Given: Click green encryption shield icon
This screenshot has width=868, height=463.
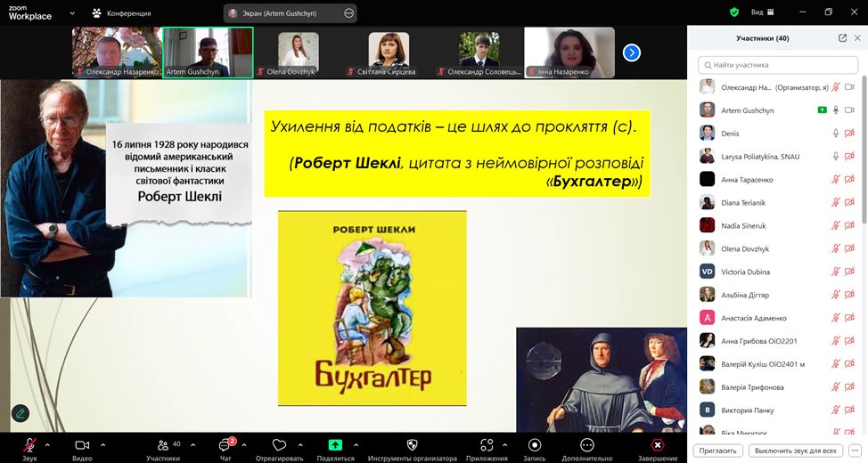Looking at the screenshot, I should 734,12.
